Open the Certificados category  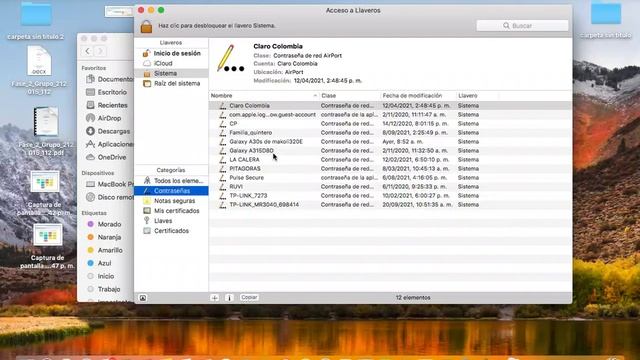(171, 231)
